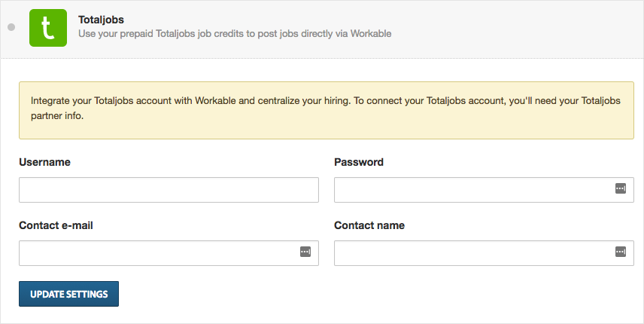This screenshot has width=644, height=324.
Task: Click the Contact e-mail field label
Action: click(56, 225)
